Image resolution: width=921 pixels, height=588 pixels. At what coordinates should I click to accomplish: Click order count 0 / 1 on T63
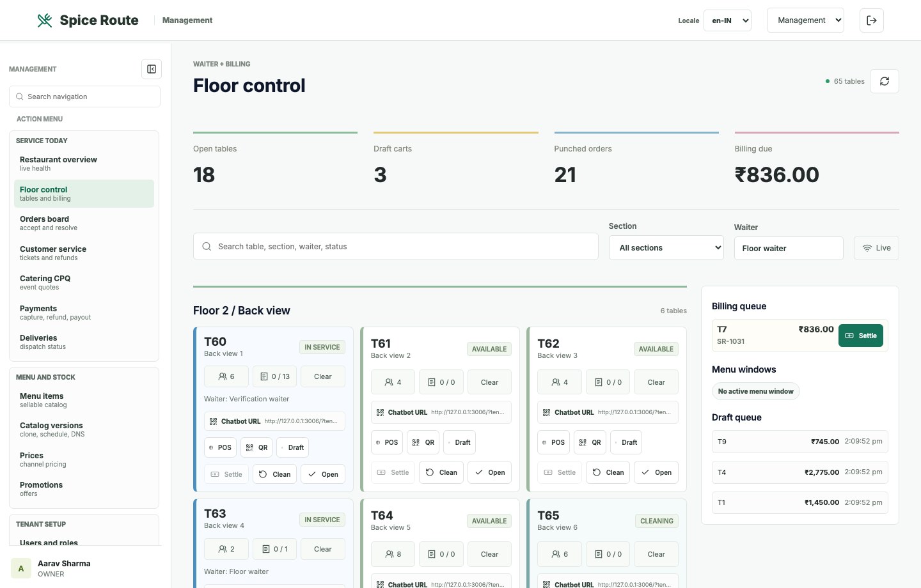(x=274, y=549)
